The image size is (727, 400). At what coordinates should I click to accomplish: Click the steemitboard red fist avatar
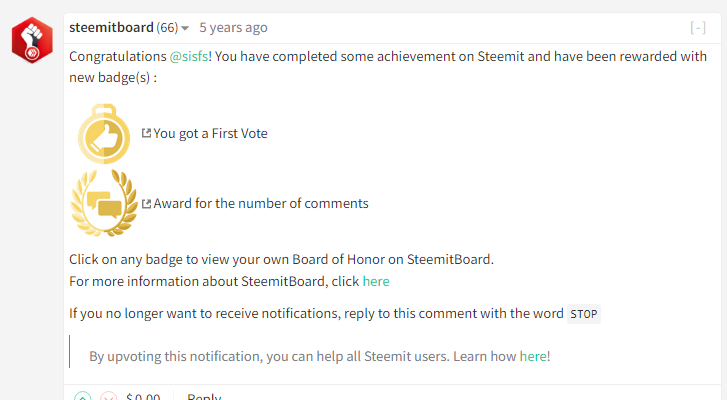click(x=31, y=40)
